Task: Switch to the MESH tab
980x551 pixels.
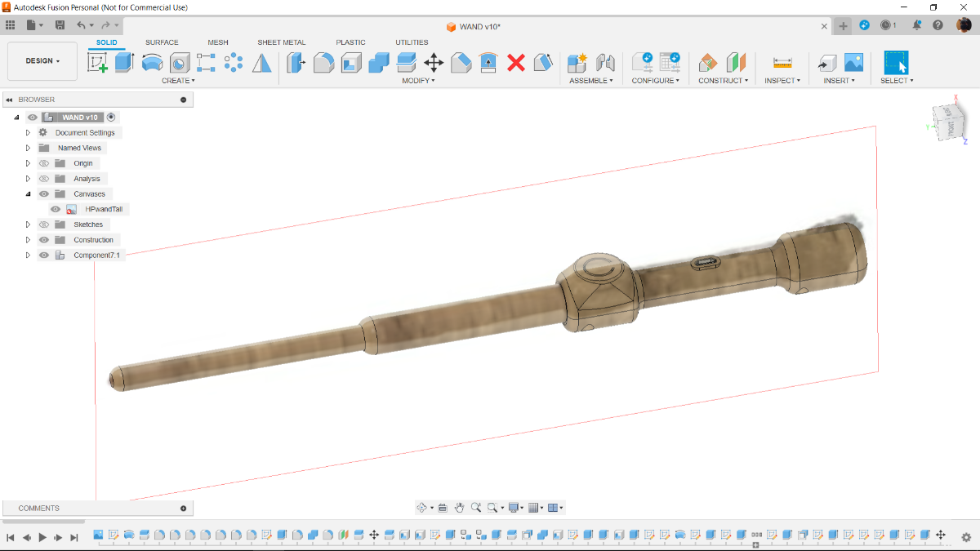Action: (x=218, y=42)
